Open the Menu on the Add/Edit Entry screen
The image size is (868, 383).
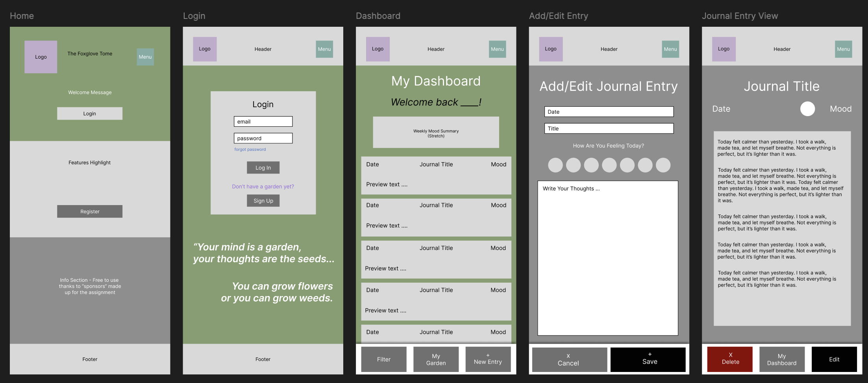(x=670, y=49)
